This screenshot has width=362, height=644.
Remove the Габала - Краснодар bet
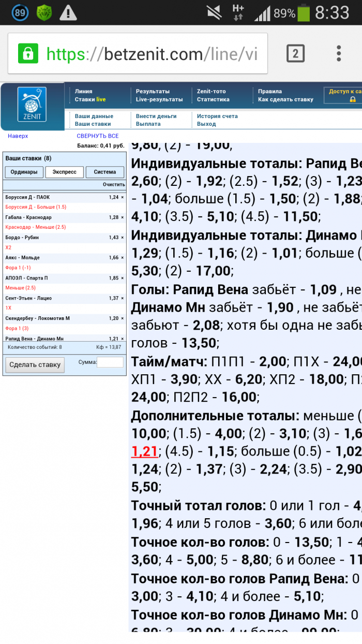[x=123, y=217]
